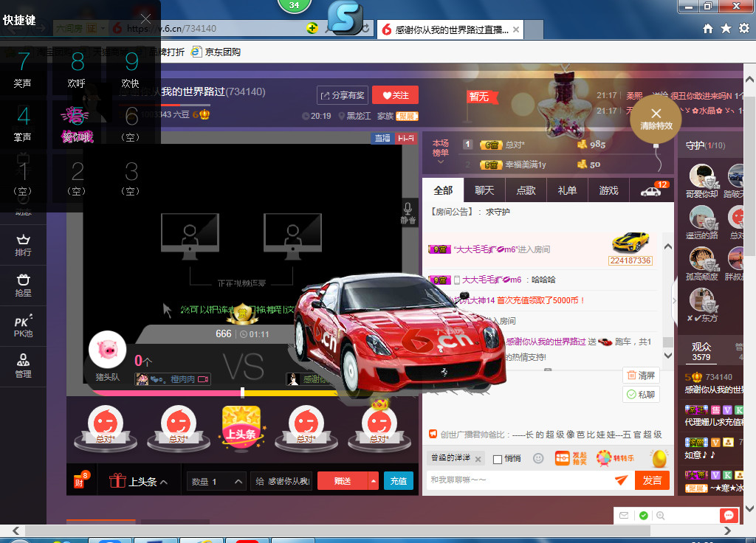
Task: Enable the 悄悄 whisper checkbox
Action: click(498, 459)
